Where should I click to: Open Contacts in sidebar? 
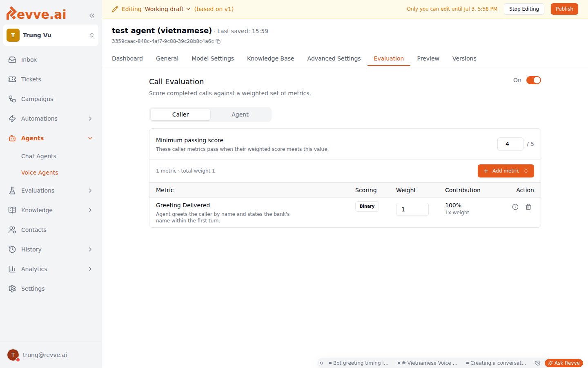tap(51, 230)
